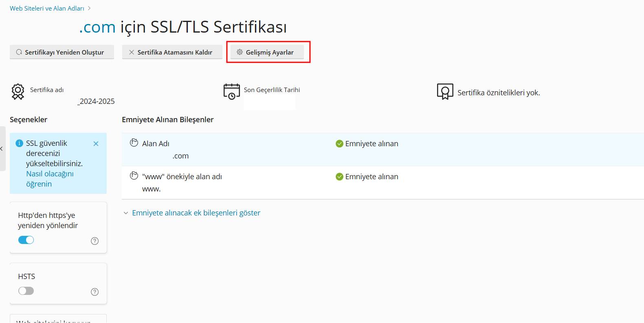Click Sertifikayı Yeniden Oluştur button
This screenshot has height=323, width=644.
point(62,52)
